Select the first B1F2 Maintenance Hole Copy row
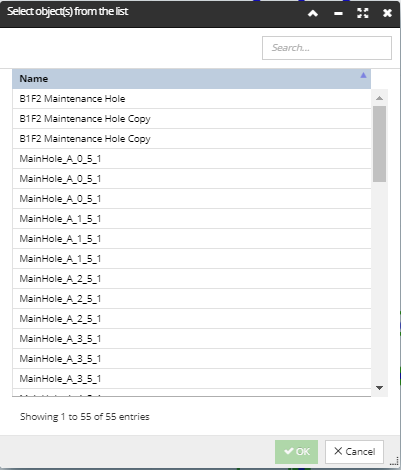401x470 pixels. click(x=192, y=119)
